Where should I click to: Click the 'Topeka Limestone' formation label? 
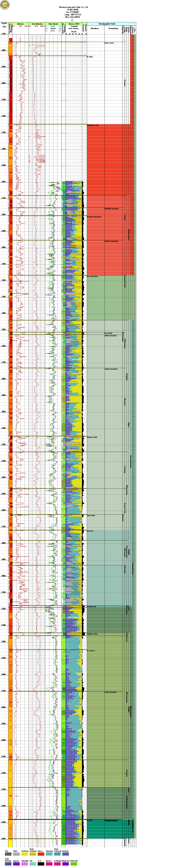pyautogui.click(x=111, y=369)
